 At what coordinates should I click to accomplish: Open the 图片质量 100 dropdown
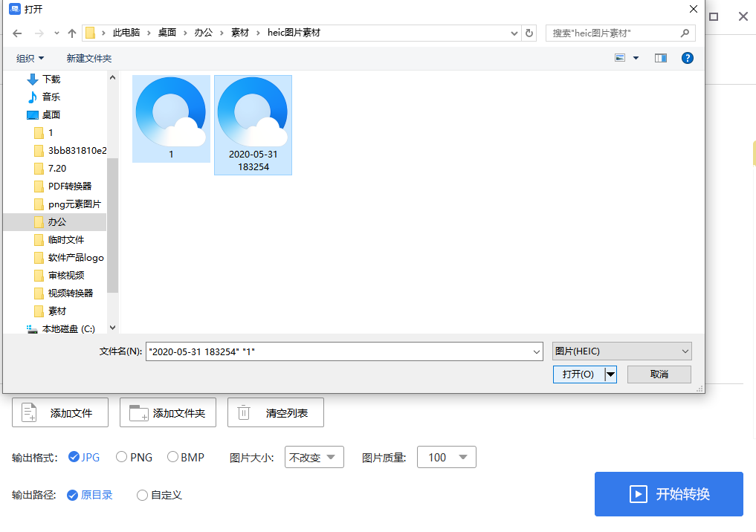coord(447,457)
